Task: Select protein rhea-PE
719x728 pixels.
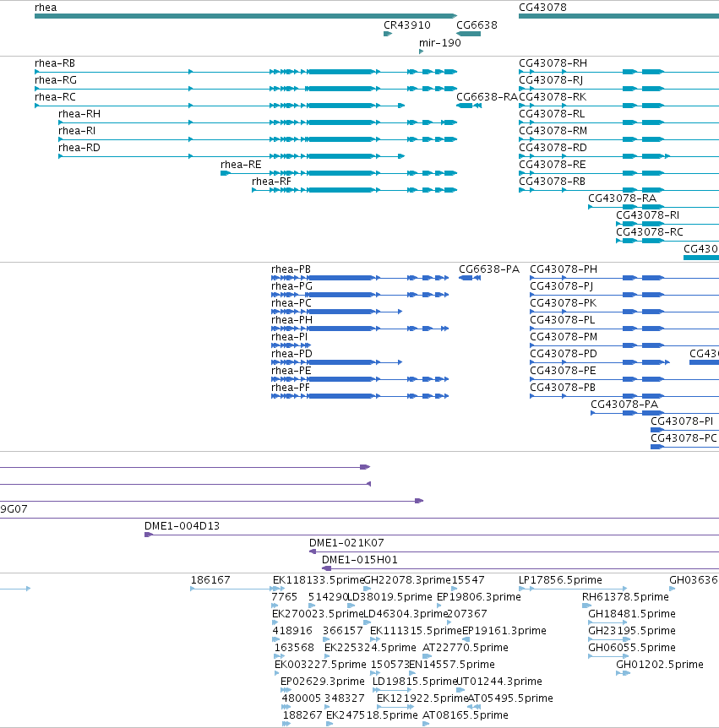Action: tap(360, 379)
